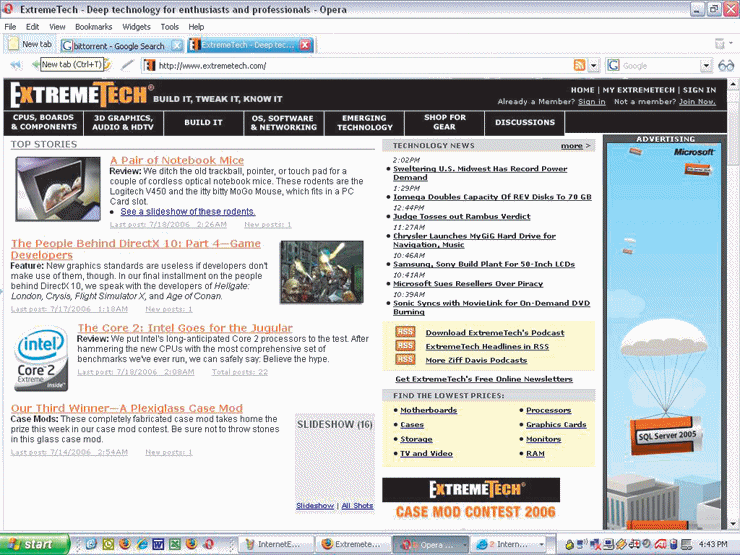Click the Intel Core 2 Extreme logo image

click(x=41, y=359)
